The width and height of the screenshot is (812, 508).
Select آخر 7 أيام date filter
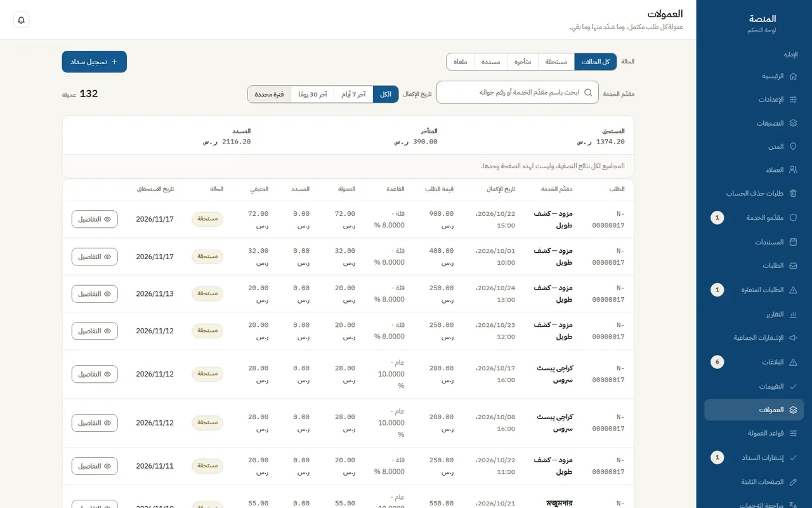click(354, 94)
